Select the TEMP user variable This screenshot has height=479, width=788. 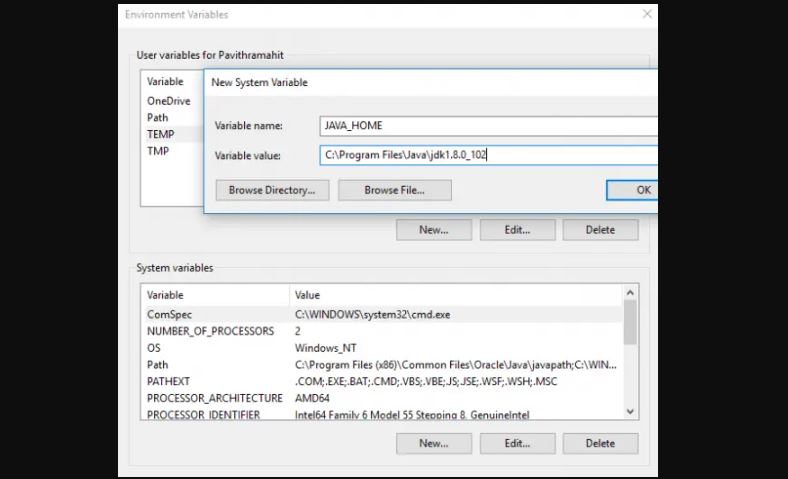click(161, 134)
